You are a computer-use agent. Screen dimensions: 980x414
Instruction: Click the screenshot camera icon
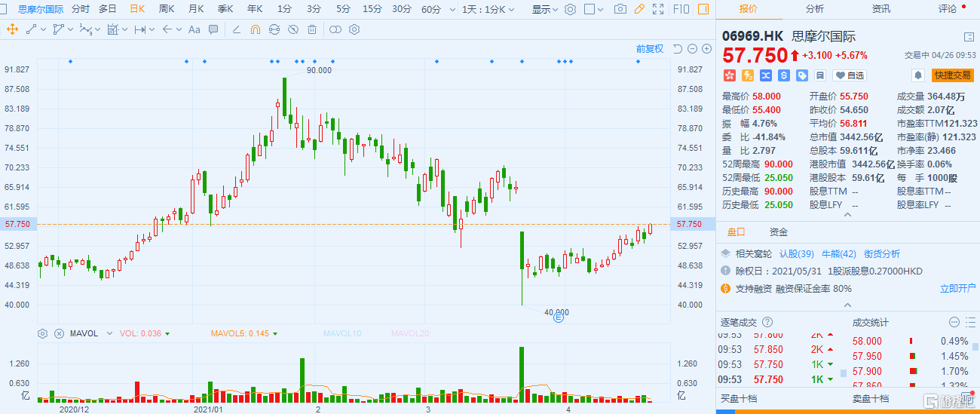(x=620, y=10)
